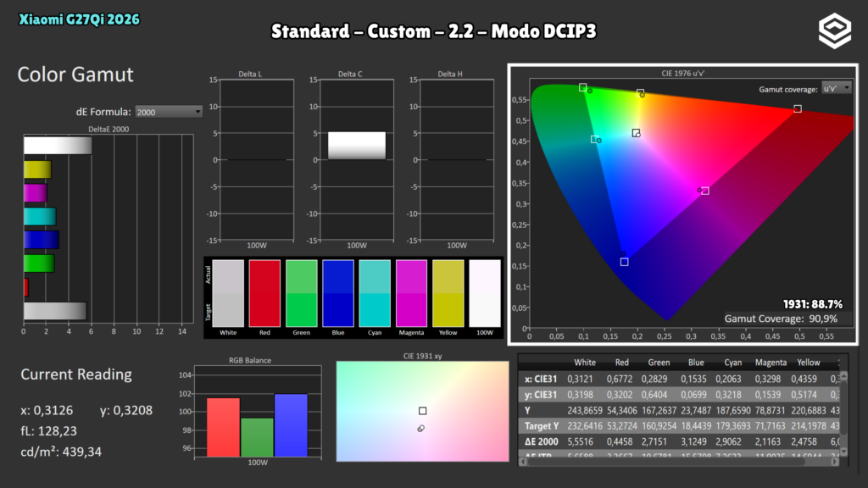Click the x: CIE31 row label
This screenshot has width=868, height=488.
pyautogui.click(x=541, y=379)
